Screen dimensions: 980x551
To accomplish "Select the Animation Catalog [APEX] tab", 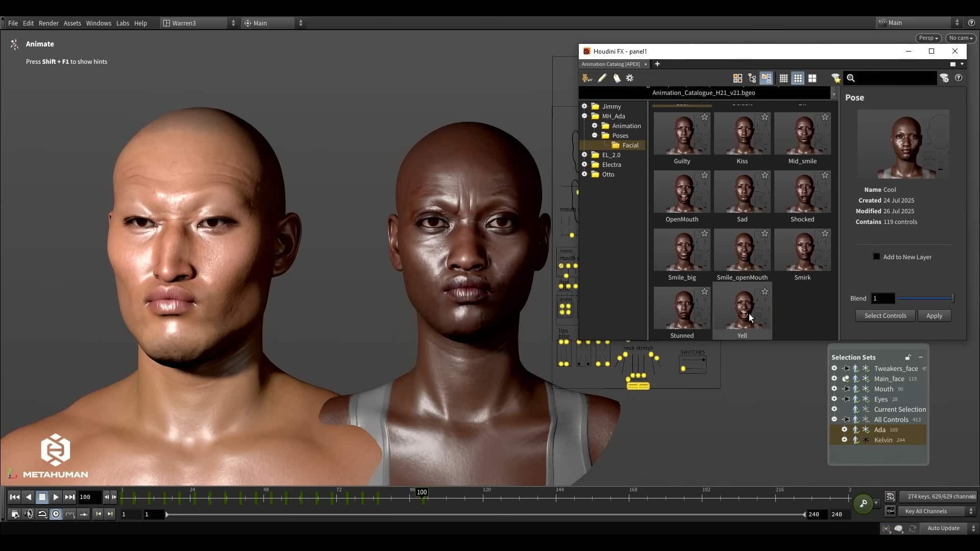I will coord(610,64).
